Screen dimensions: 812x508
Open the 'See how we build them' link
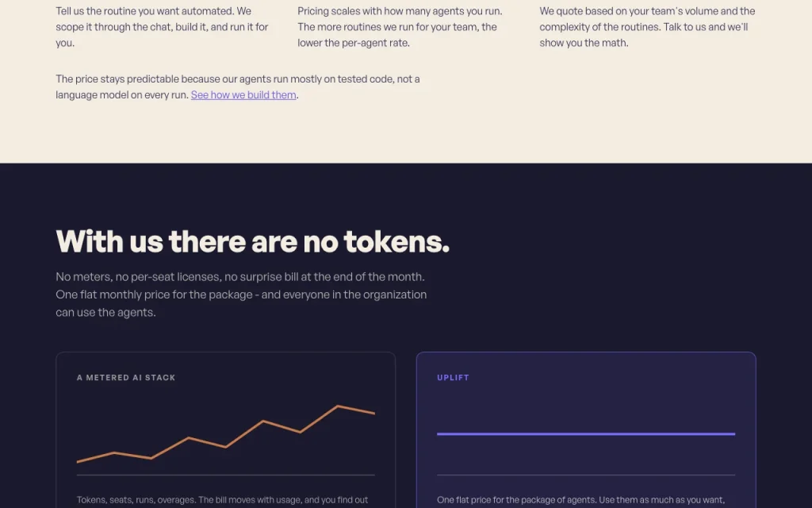click(243, 95)
